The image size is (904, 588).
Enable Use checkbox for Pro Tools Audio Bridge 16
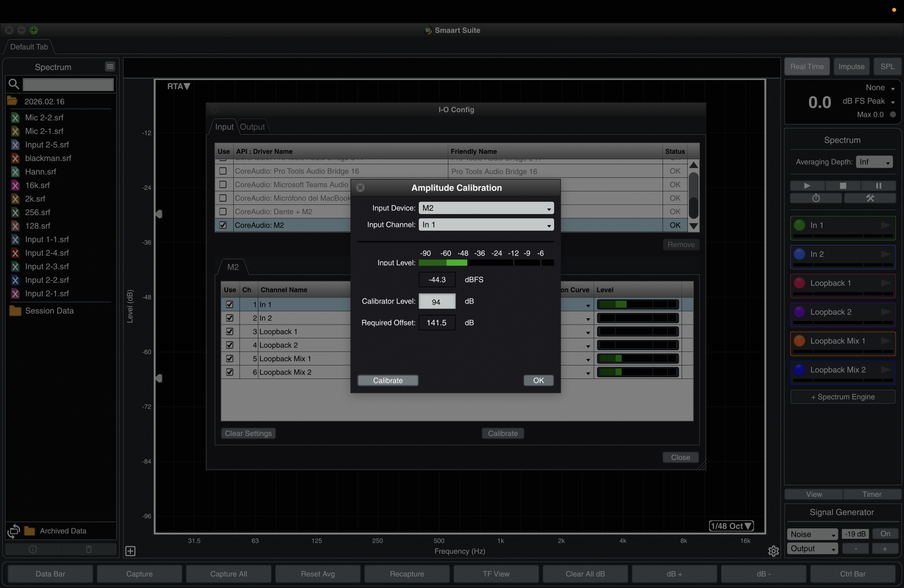point(223,171)
